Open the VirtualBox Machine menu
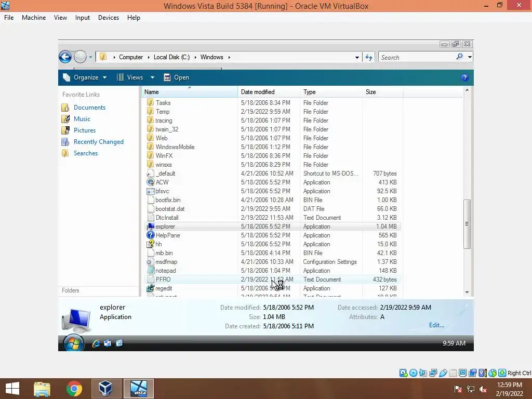 (x=34, y=18)
